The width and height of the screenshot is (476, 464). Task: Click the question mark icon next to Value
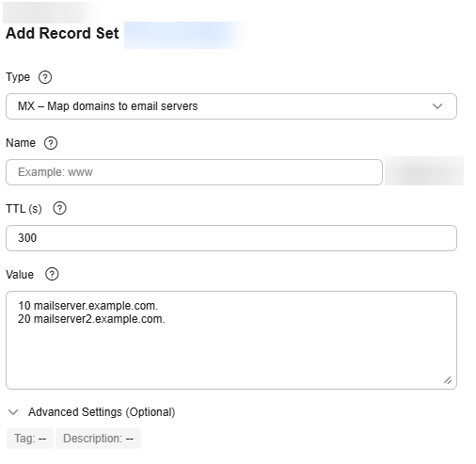tap(52, 274)
